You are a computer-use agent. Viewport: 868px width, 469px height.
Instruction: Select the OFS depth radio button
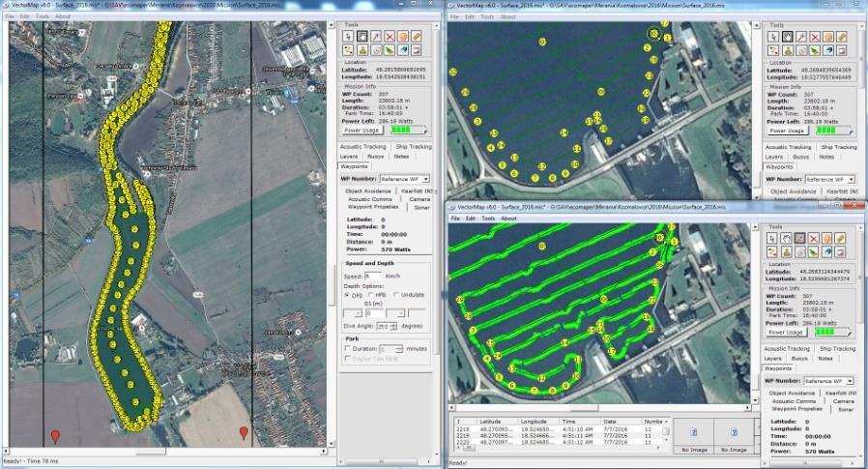[x=347, y=295]
